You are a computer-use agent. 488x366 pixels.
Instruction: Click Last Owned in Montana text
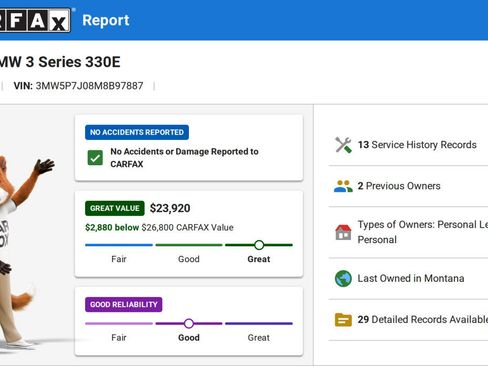pos(411,279)
